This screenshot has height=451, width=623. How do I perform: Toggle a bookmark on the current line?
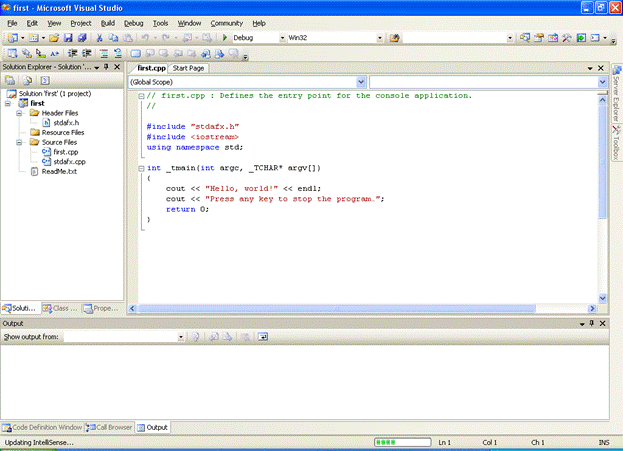click(135, 53)
